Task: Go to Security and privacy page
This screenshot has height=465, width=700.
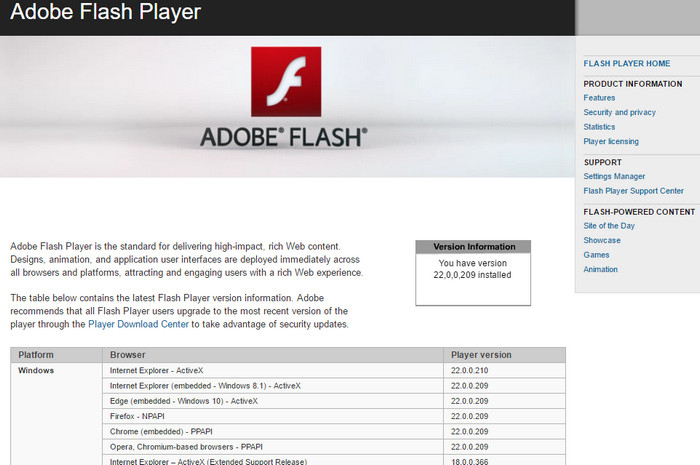Action: (619, 112)
